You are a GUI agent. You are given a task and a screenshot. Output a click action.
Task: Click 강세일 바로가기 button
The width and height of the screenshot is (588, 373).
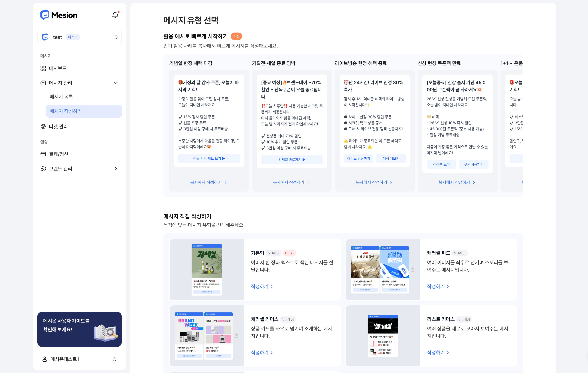click(292, 159)
